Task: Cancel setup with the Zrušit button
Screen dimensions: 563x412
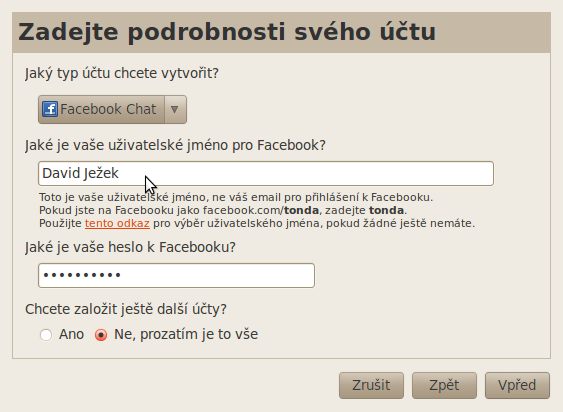Action: tap(371, 385)
